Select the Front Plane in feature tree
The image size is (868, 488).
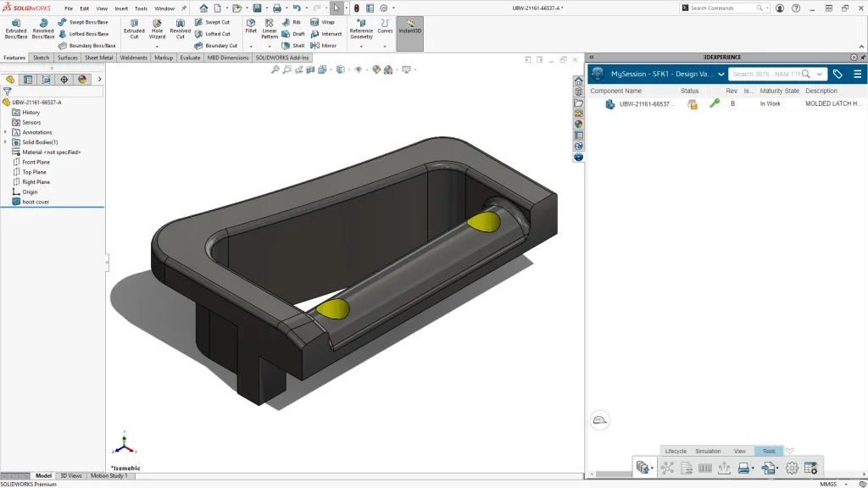pyautogui.click(x=36, y=162)
